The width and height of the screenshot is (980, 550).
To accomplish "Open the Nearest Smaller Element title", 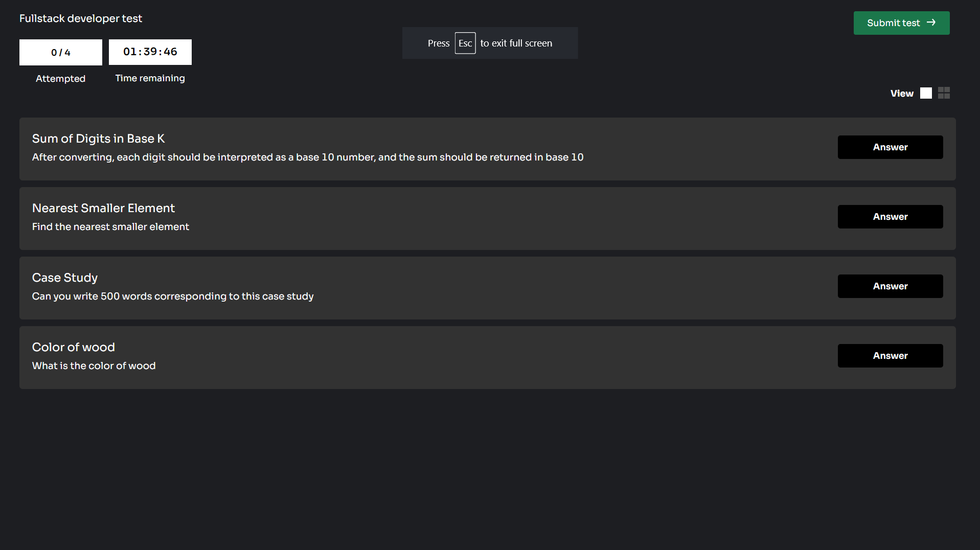I will pyautogui.click(x=103, y=208).
